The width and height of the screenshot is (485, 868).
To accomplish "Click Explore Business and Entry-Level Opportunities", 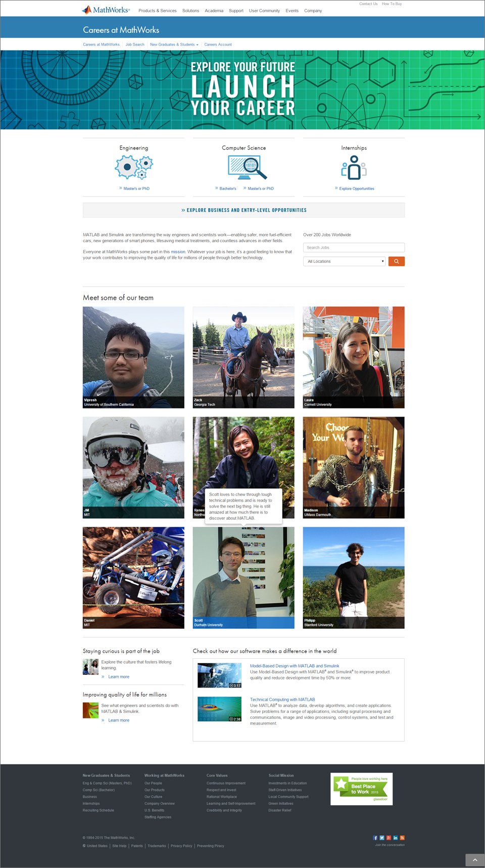I will 244,210.
